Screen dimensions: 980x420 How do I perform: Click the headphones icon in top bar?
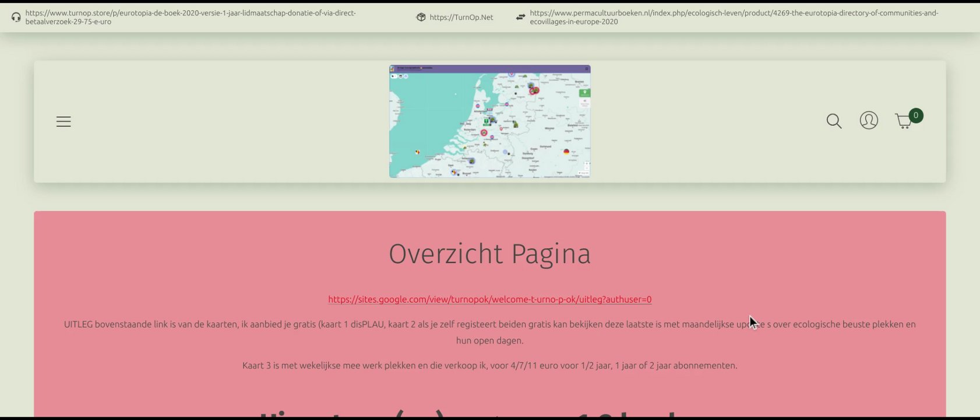[x=16, y=17]
